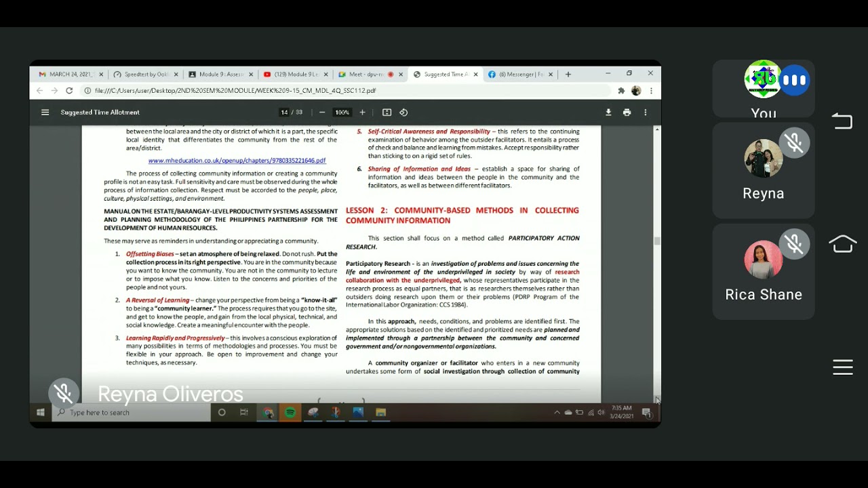This screenshot has width=868, height=488.
Task: Open Task View on taskbar
Action: [x=244, y=412]
